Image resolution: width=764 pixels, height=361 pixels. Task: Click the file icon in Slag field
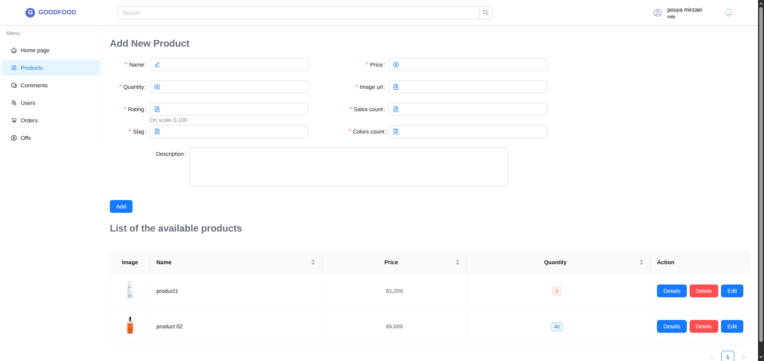click(157, 132)
